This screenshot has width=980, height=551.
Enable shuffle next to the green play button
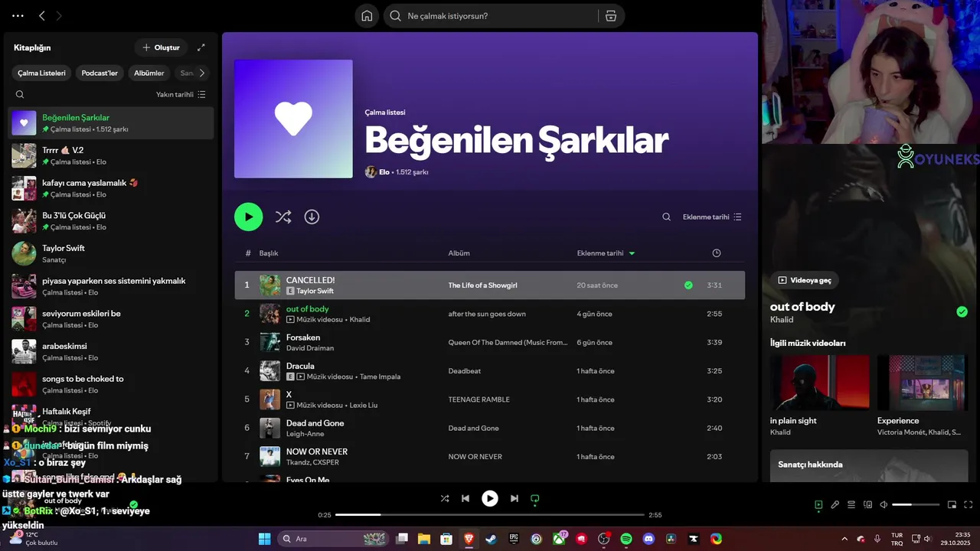click(x=283, y=217)
